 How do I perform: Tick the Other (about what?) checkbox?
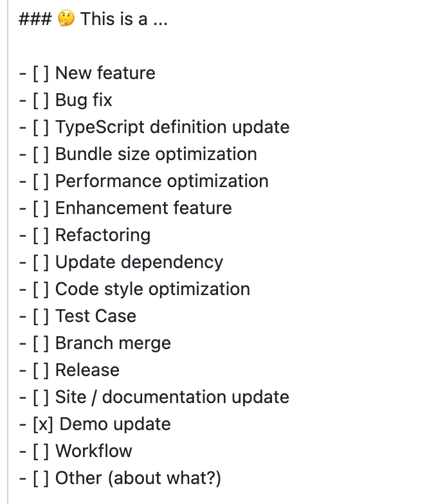pos(41,478)
